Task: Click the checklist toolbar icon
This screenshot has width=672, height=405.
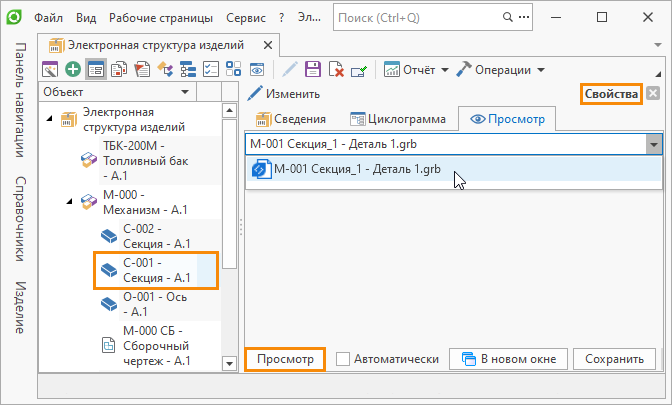Action: [x=211, y=69]
